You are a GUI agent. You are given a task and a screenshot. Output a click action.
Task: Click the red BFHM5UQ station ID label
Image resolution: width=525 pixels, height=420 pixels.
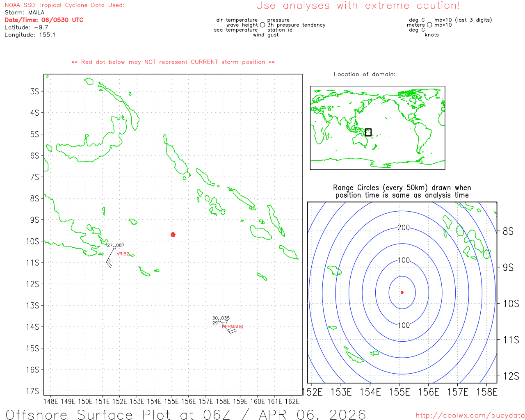coord(233,327)
